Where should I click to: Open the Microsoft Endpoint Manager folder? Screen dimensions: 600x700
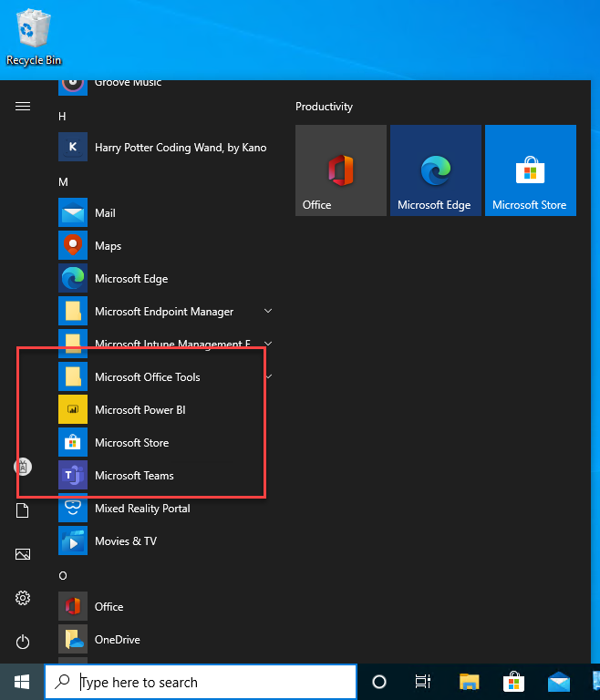pyautogui.click(x=165, y=311)
